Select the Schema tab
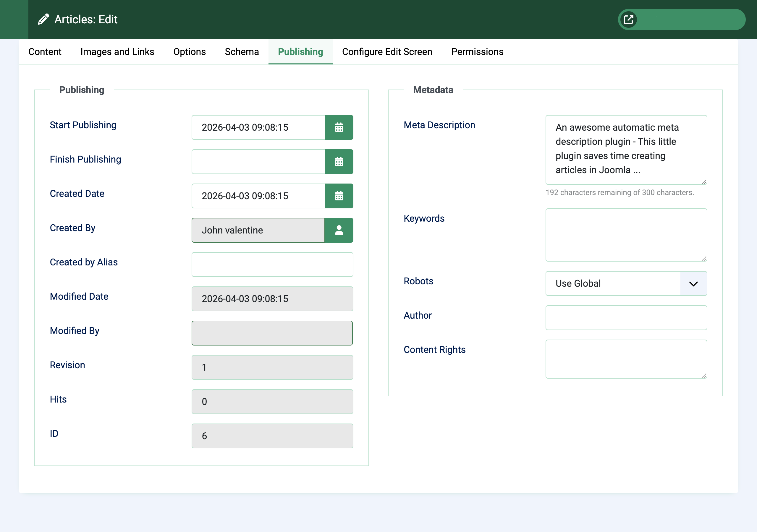The image size is (757, 532). pyautogui.click(x=242, y=52)
